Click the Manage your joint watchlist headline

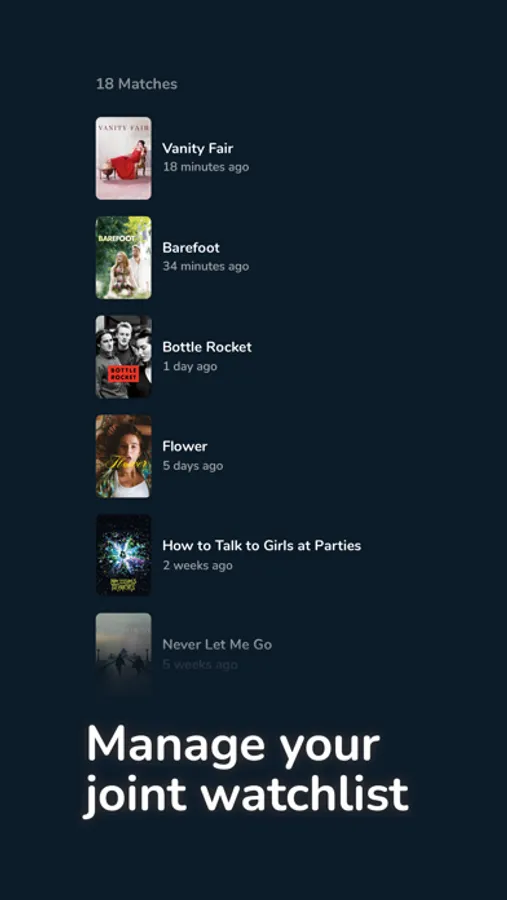pos(246,770)
